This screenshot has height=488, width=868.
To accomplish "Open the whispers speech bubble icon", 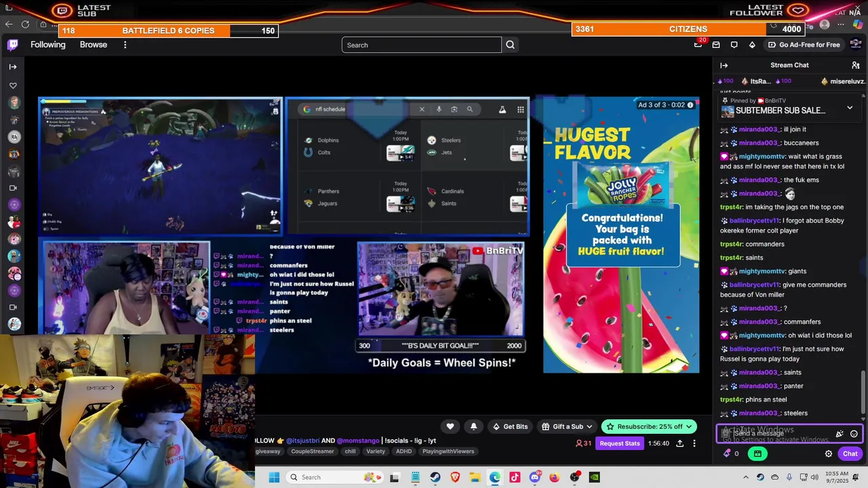I will point(734,45).
